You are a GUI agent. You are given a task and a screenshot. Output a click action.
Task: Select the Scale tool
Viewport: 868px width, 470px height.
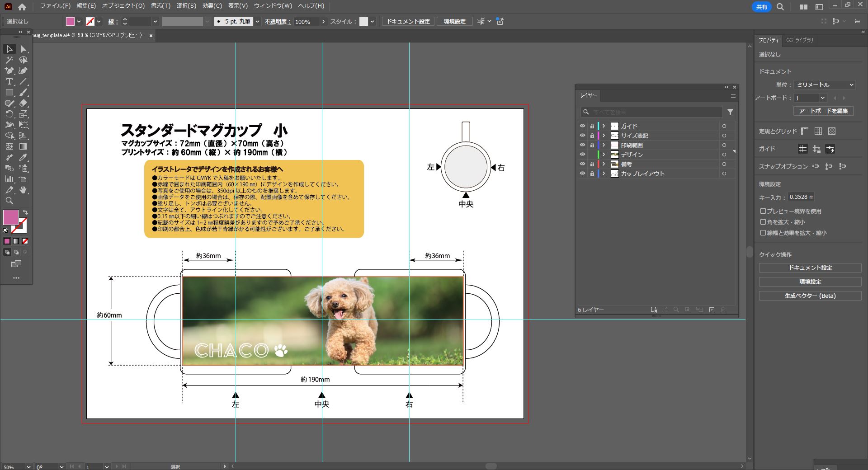pyautogui.click(x=24, y=114)
